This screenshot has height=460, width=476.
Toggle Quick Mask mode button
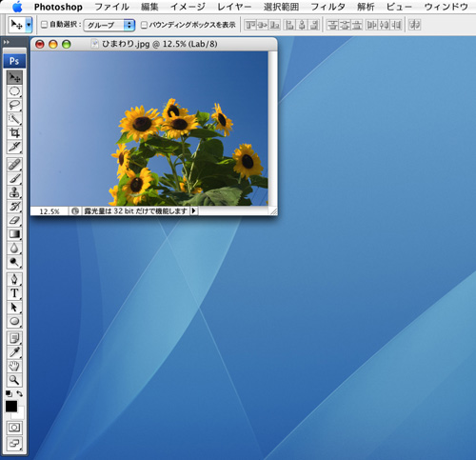[14, 428]
